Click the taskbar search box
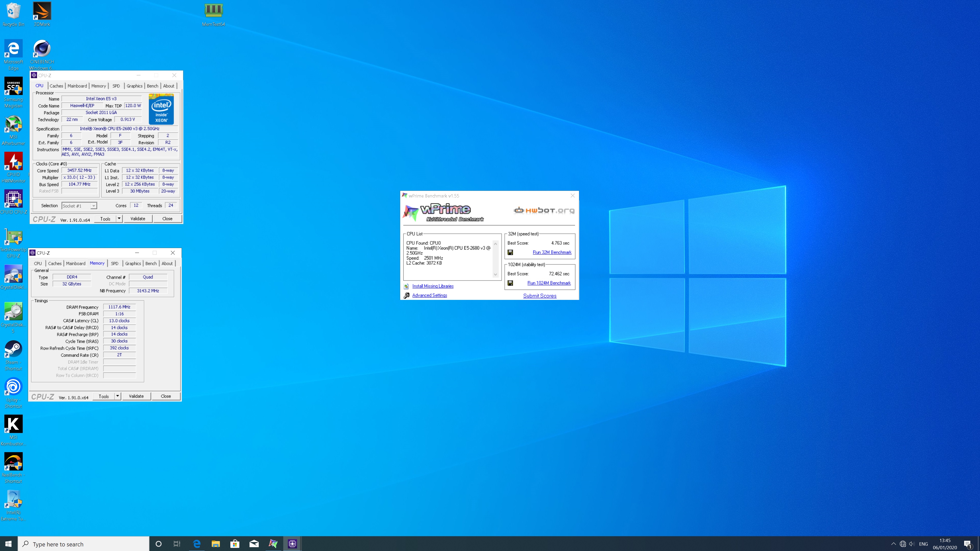 (84, 544)
